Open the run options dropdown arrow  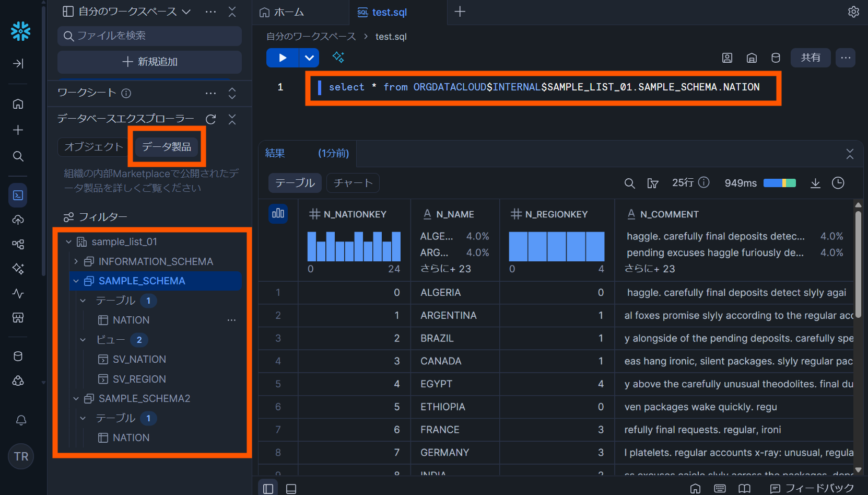pyautogui.click(x=309, y=57)
